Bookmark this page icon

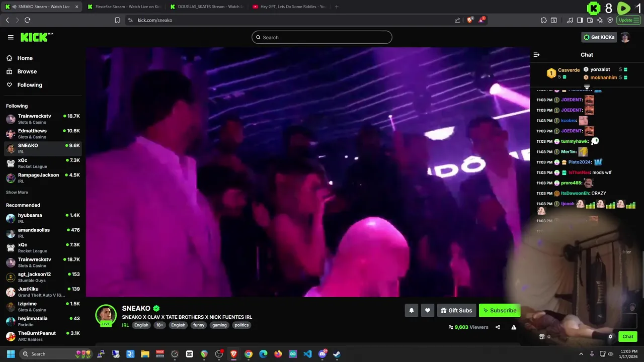point(117,20)
